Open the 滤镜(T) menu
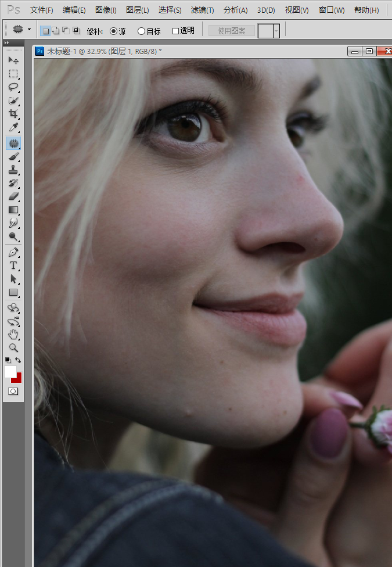 (203, 10)
